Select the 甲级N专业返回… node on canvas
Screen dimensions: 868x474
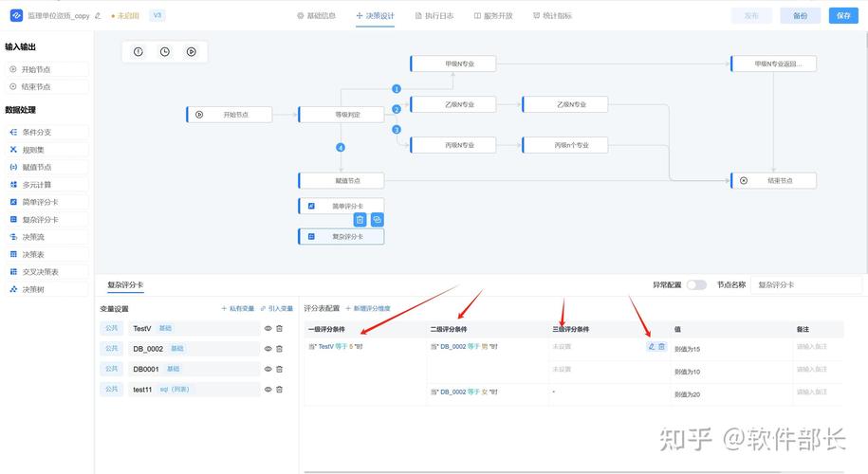(774, 64)
